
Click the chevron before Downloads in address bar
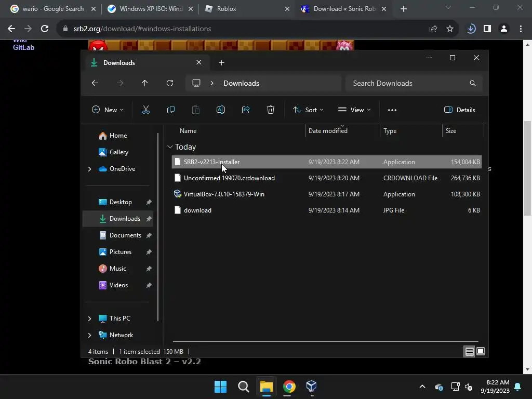tap(212, 83)
